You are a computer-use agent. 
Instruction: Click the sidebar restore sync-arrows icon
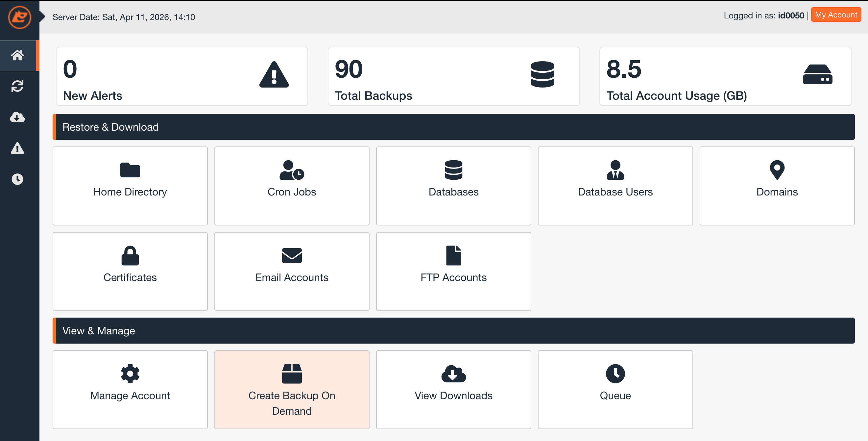coord(17,86)
